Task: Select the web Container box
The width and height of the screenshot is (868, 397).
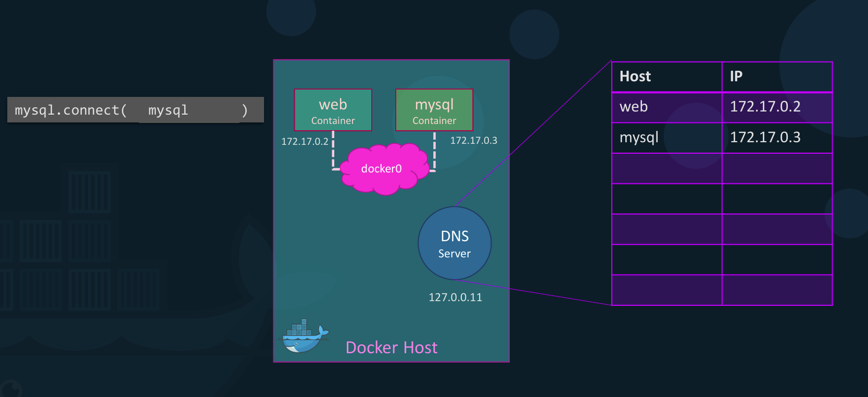Action: point(333,110)
